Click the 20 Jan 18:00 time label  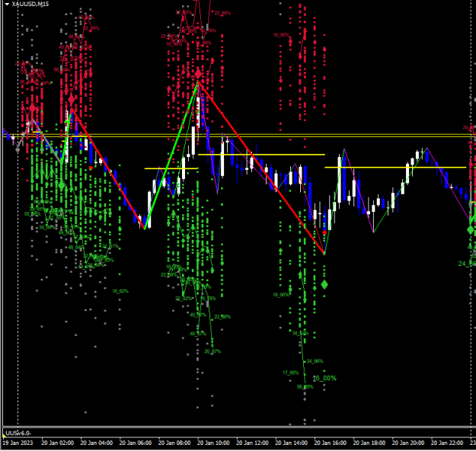coord(369,443)
